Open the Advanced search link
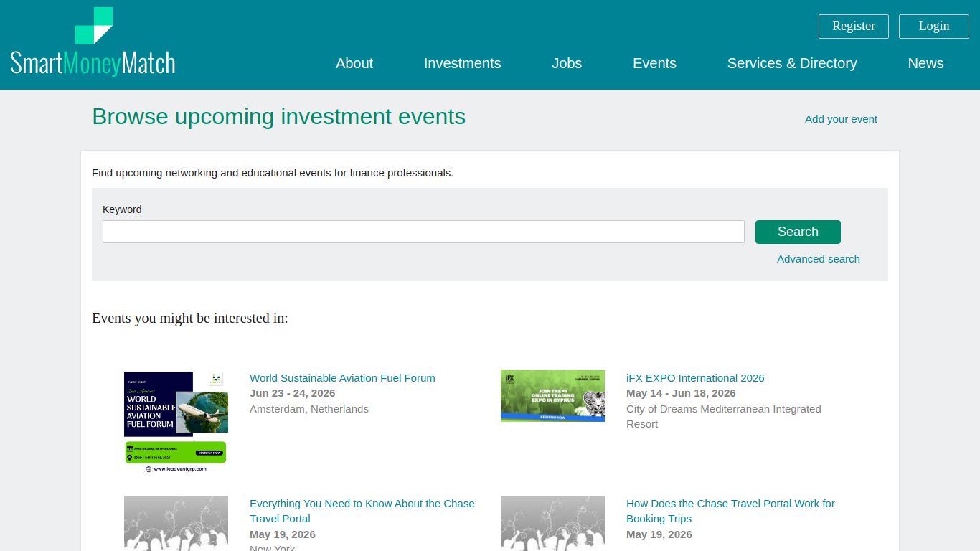980x551 pixels. pyautogui.click(x=819, y=259)
